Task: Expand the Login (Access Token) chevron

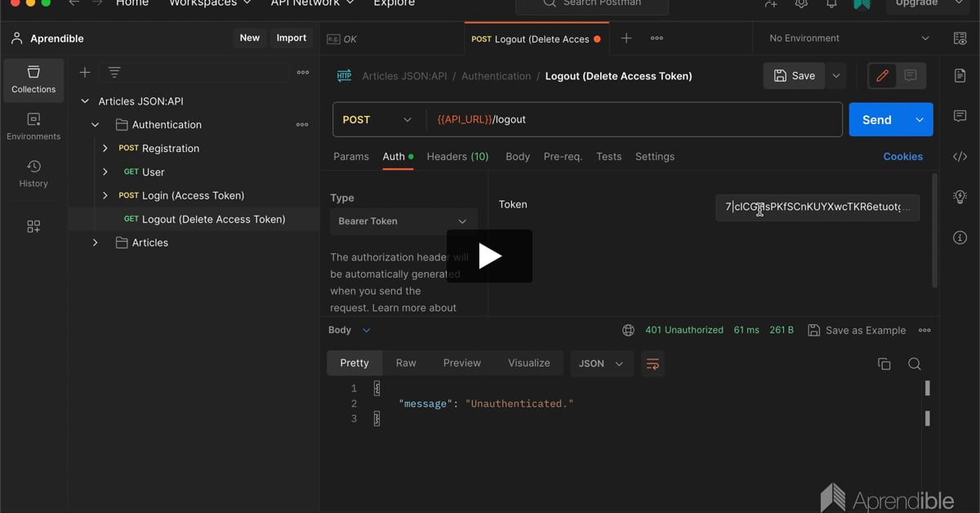Action: click(105, 196)
